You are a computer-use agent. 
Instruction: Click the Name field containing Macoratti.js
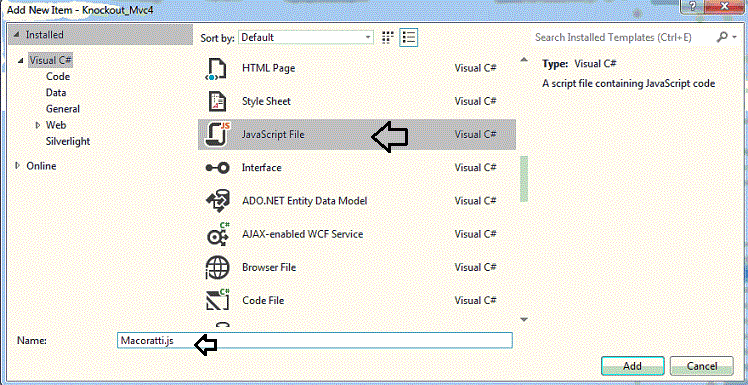(315, 340)
